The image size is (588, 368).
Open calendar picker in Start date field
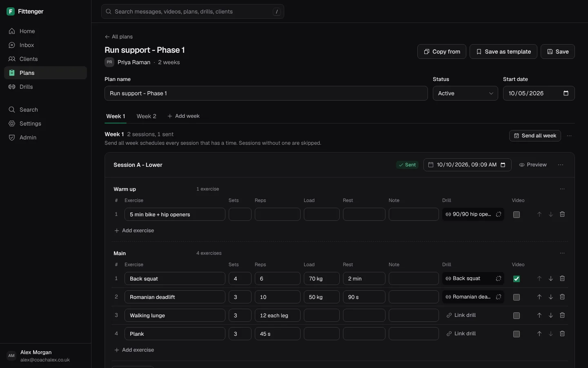click(566, 93)
